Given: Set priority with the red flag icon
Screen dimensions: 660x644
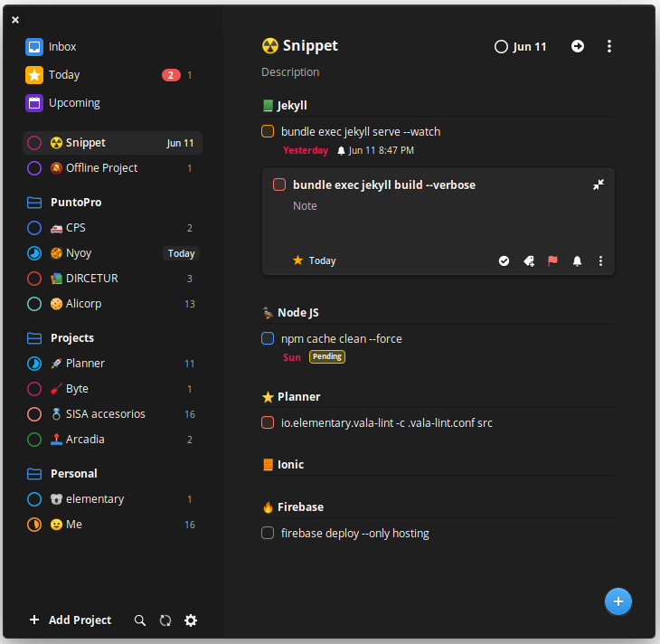Looking at the screenshot, I should pos(552,261).
